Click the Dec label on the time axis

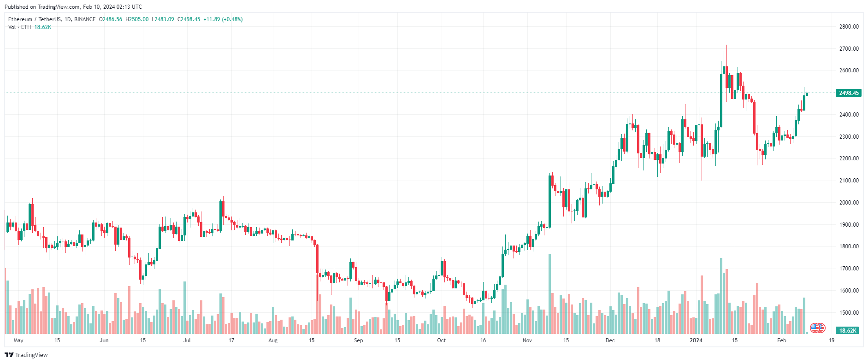(610, 340)
